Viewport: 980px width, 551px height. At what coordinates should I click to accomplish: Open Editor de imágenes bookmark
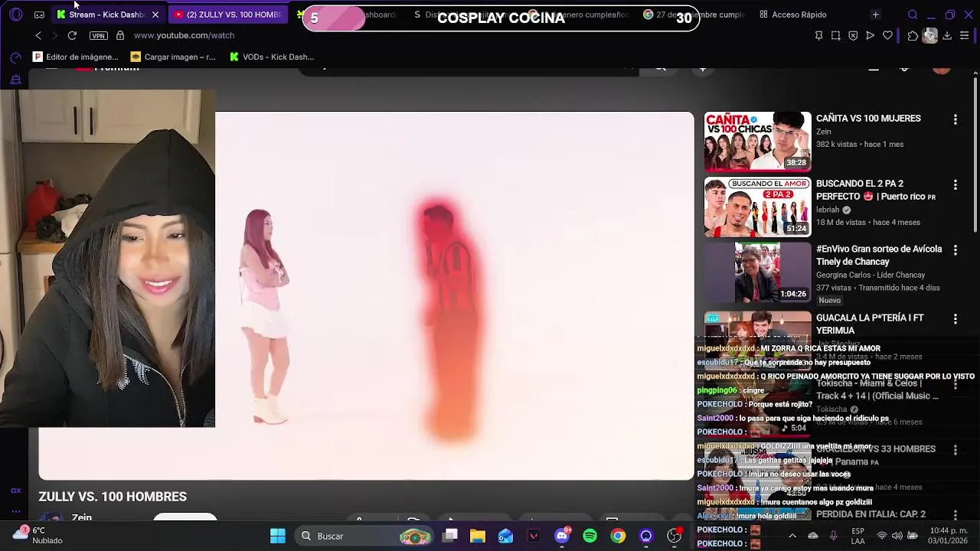click(x=76, y=57)
